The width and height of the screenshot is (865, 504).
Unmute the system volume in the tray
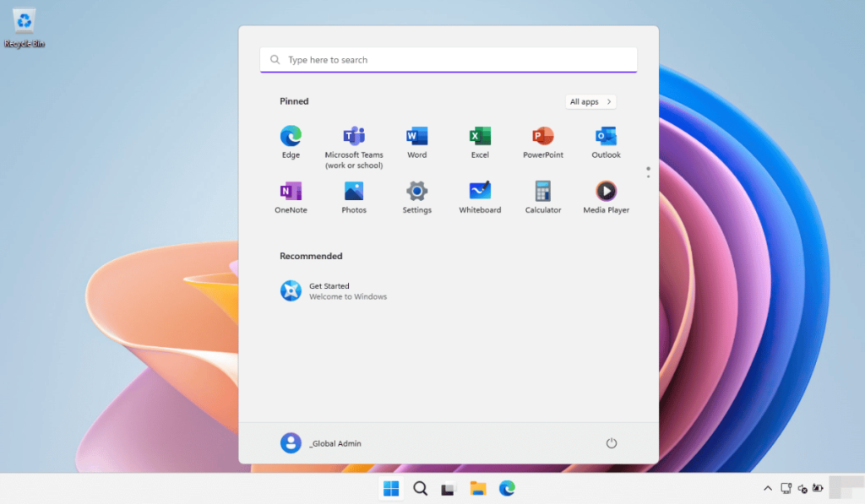tap(802, 488)
